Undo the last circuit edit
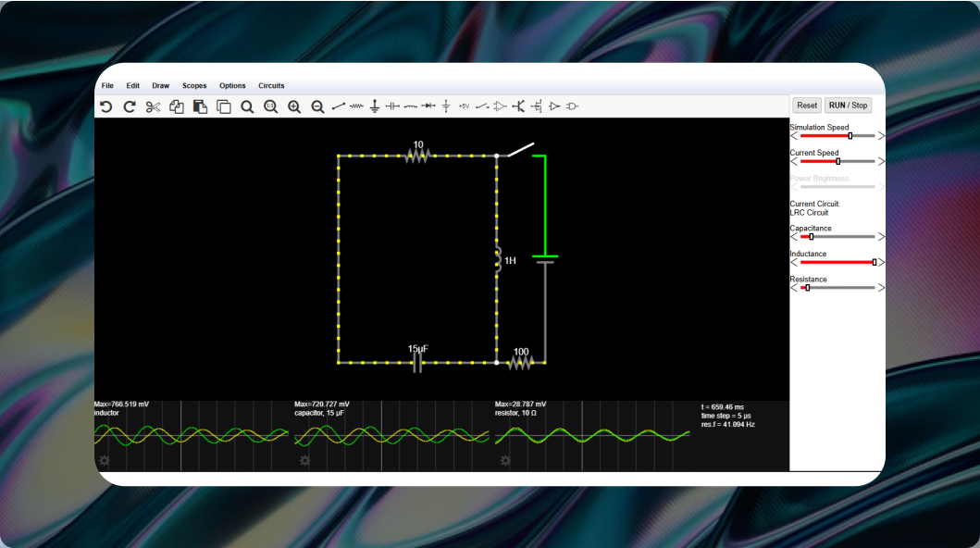 click(x=106, y=106)
